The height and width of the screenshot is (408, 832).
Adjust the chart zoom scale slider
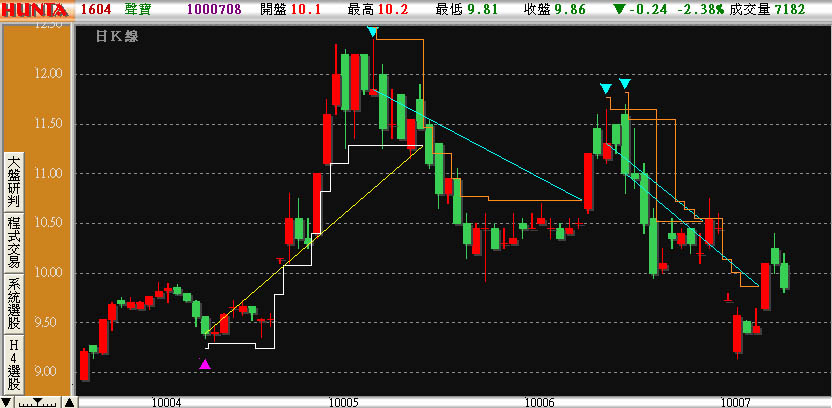pos(40,402)
